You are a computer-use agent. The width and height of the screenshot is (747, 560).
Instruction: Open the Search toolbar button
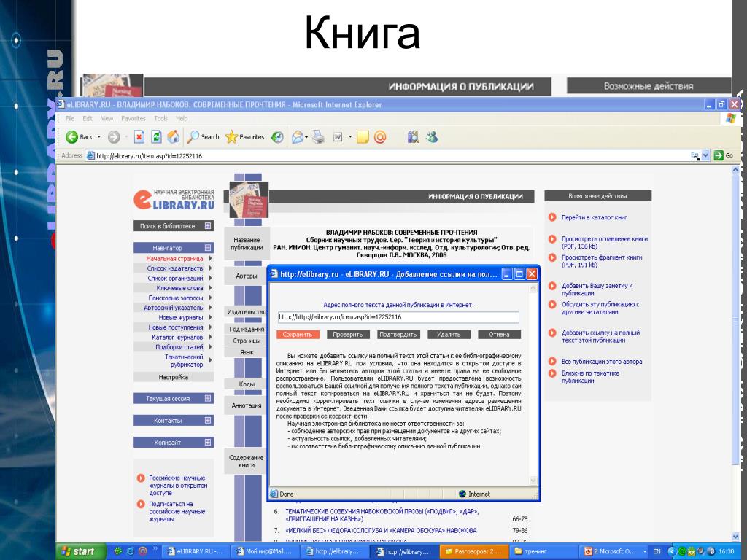pos(203,137)
